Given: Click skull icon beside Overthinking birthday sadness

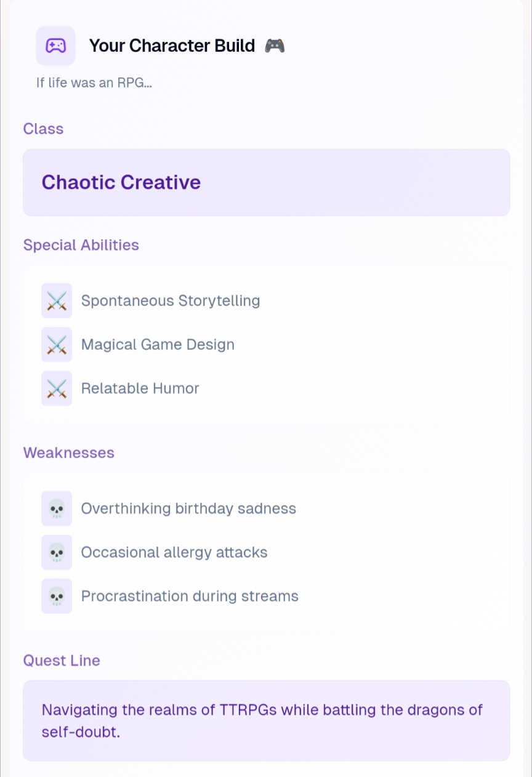Looking at the screenshot, I should pos(57,509).
